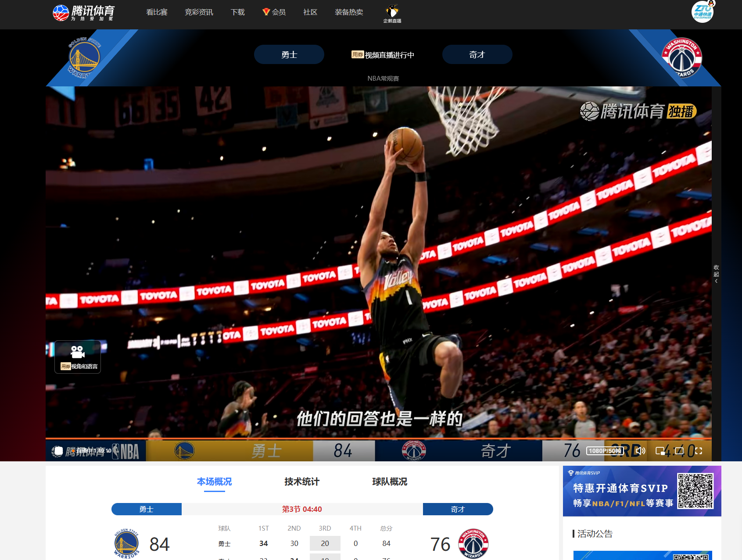Click the 活动公告 heading
The image size is (742, 560).
pos(595,534)
